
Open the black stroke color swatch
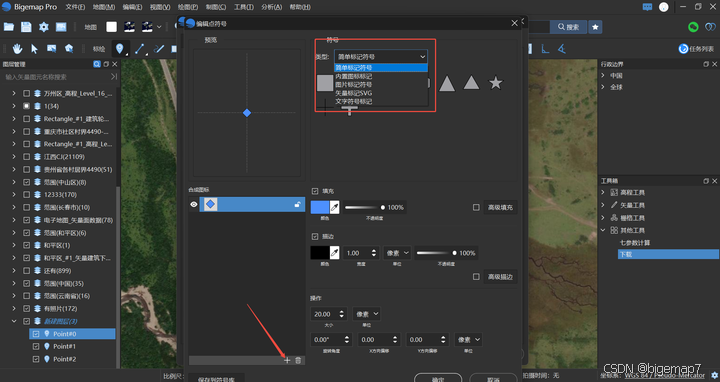click(320, 253)
